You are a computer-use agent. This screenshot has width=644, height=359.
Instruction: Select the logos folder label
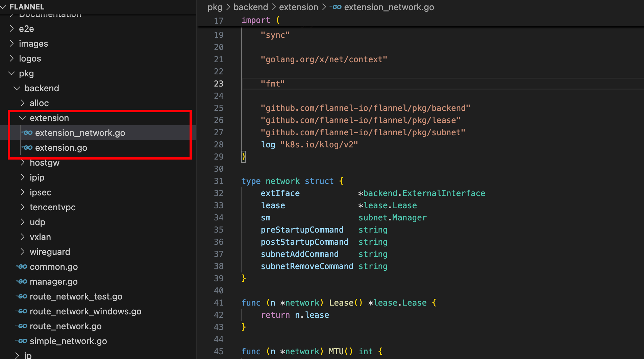30,58
